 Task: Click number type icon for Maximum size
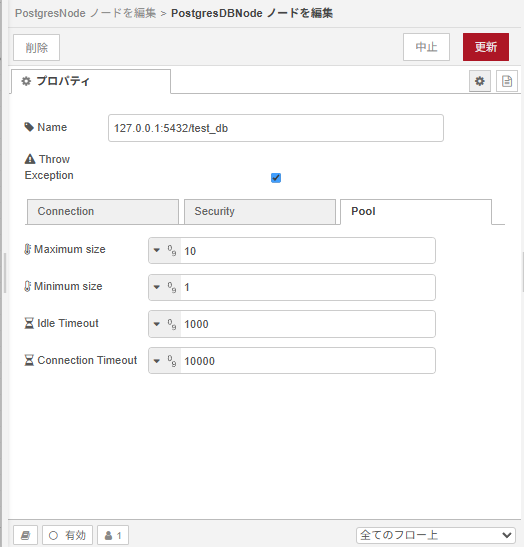point(172,250)
